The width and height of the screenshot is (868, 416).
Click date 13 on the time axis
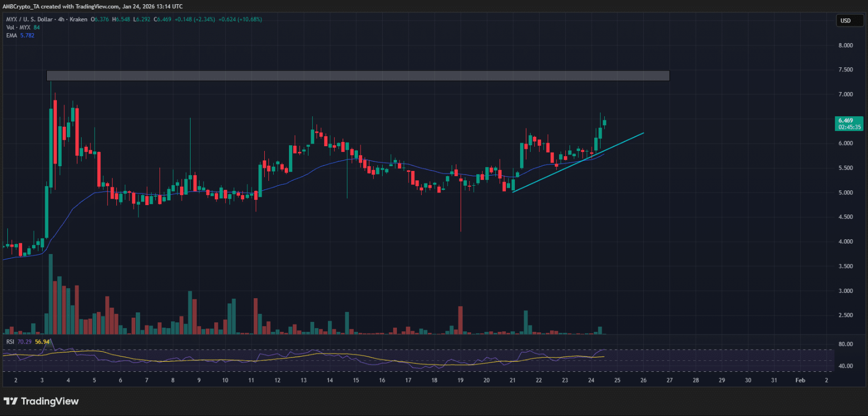point(304,380)
